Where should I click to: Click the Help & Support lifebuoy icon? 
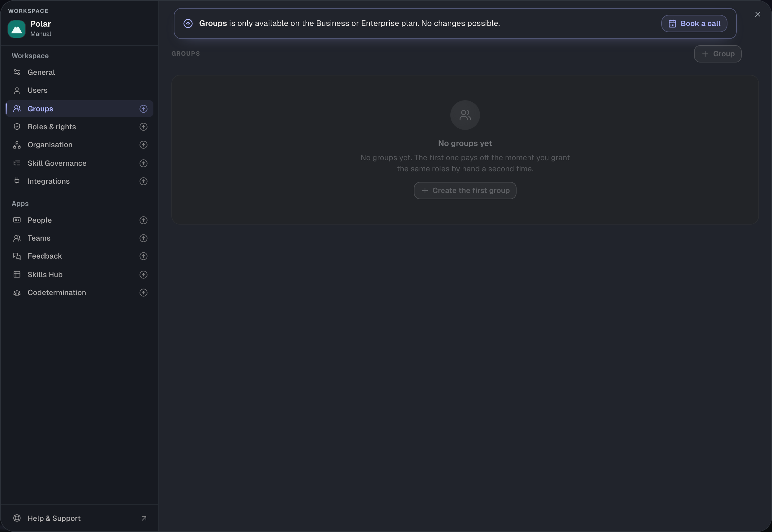click(17, 518)
